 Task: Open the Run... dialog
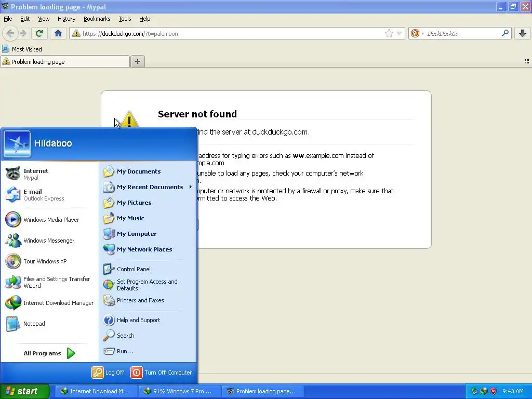(148, 351)
